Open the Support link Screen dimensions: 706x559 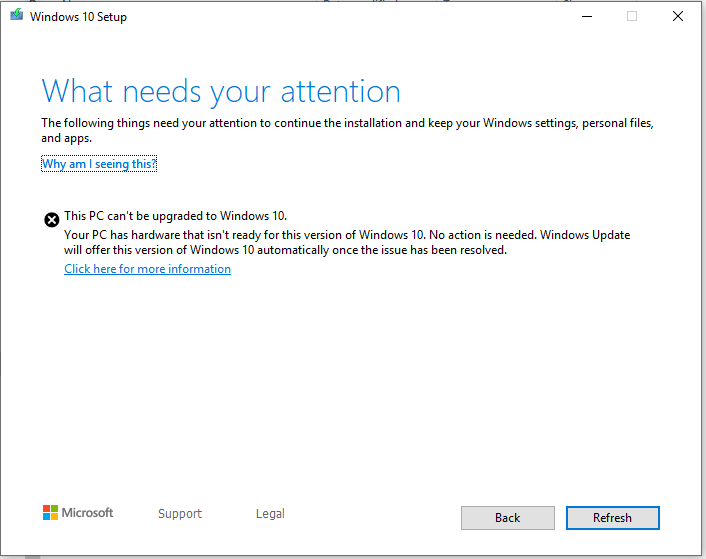[x=180, y=514]
